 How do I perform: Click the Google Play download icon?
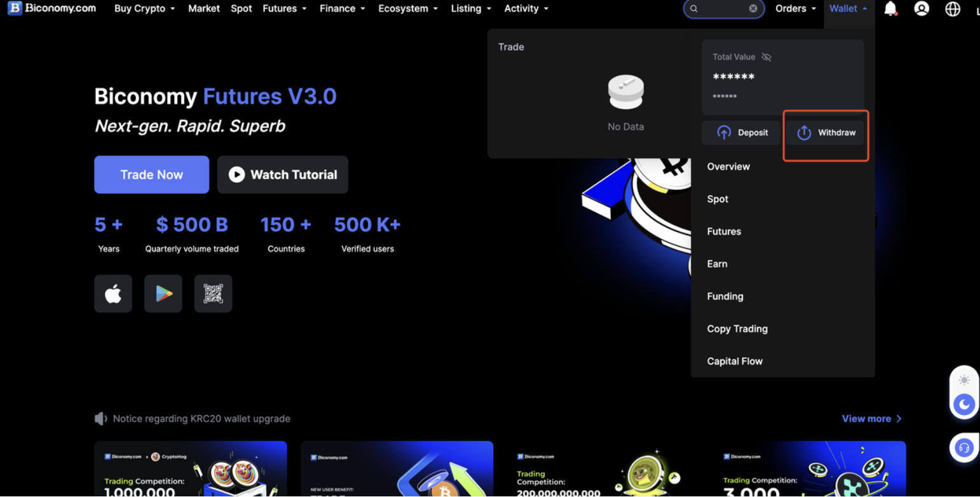163,294
